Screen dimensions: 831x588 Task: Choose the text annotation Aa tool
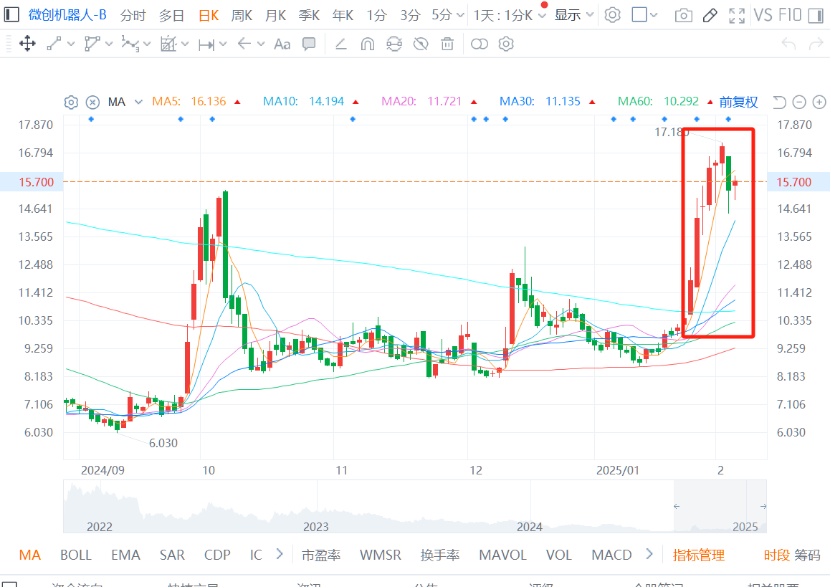(282, 44)
